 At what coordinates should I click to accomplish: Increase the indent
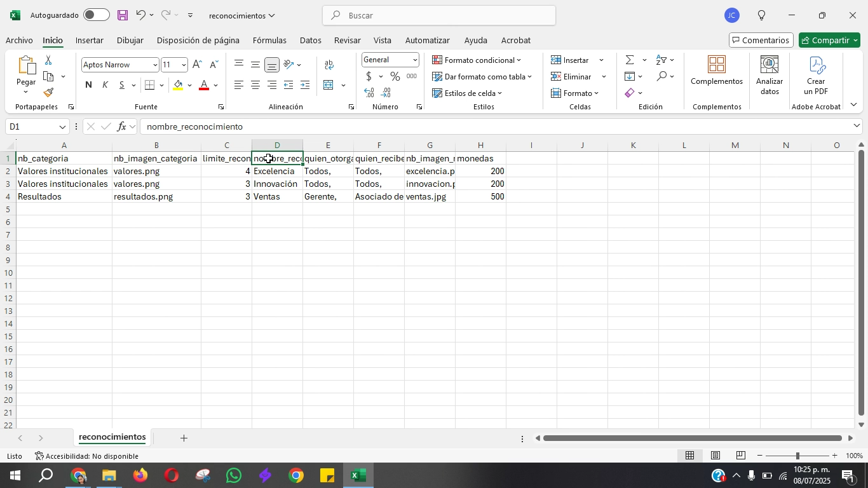[305, 85]
